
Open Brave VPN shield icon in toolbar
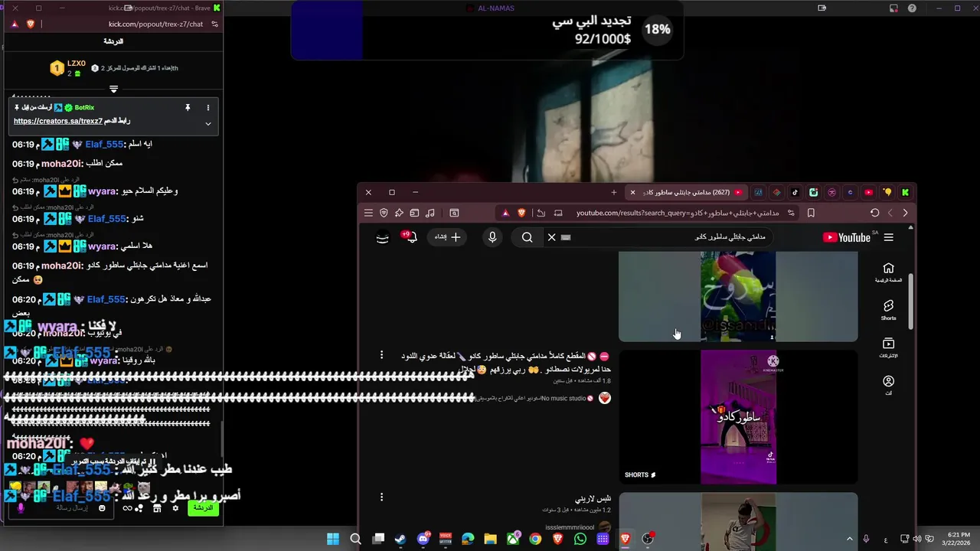click(384, 213)
